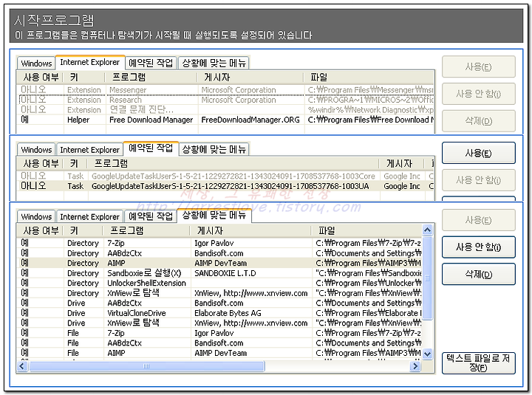
Task: Select Internet Explorer tab in the top panel
Action: point(90,62)
